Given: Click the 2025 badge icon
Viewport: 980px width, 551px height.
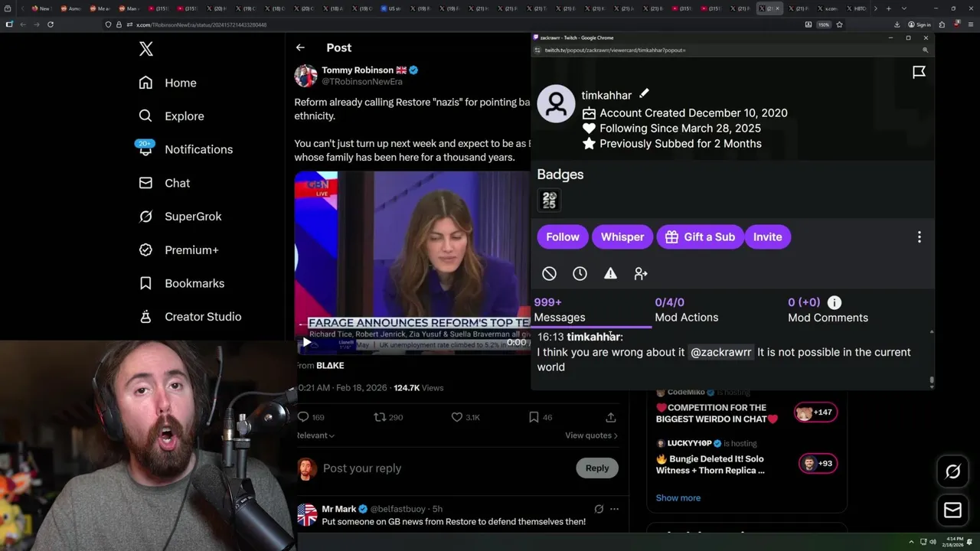Looking at the screenshot, I should [x=549, y=201].
